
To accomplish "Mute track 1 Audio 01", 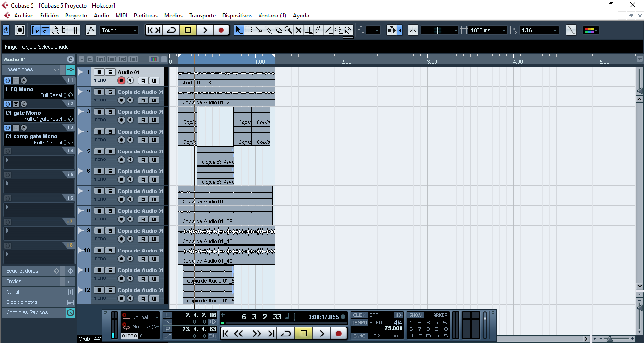I will [99, 72].
